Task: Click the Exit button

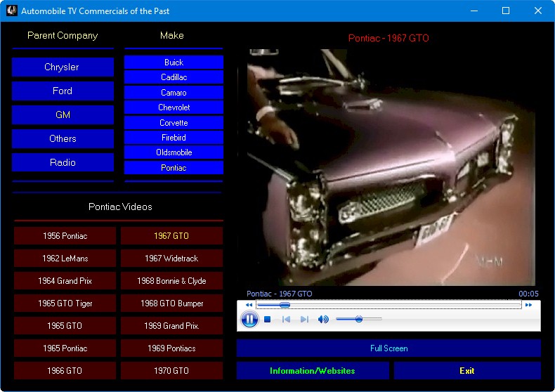Action: 467,371
